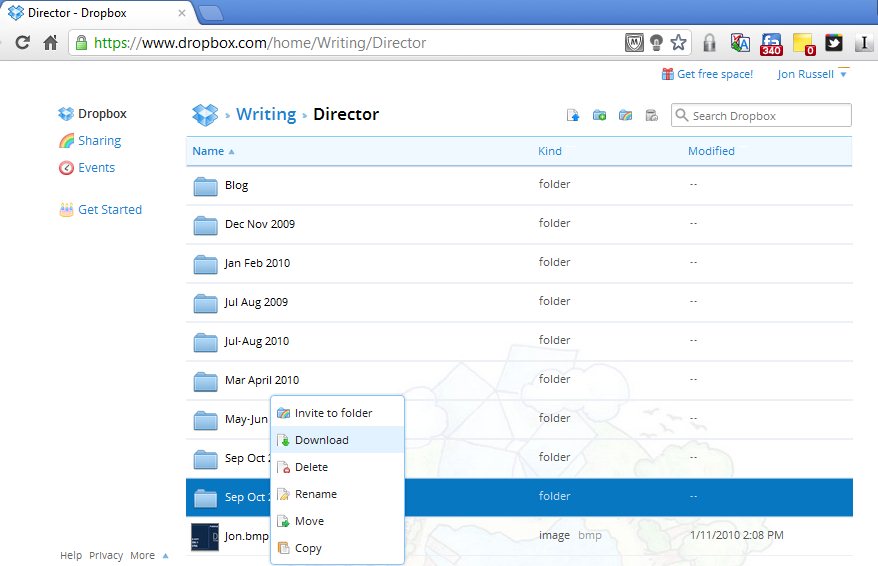Choose Download in the context menu

(x=338, y=440)
